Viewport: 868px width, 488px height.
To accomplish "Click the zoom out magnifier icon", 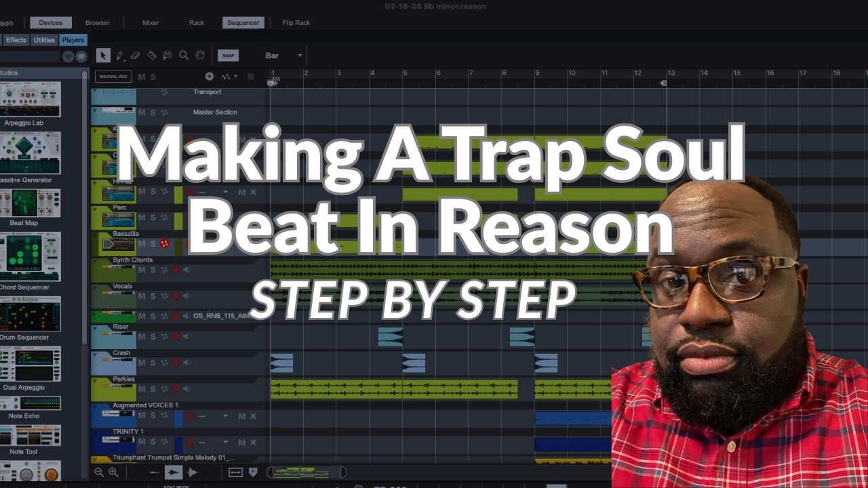I will [x=99, y=472].
